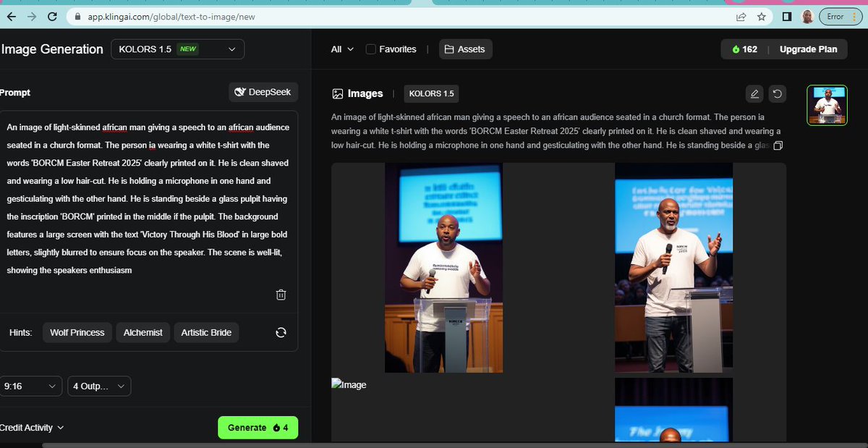868x448 pixels.
Task: Click the KOLORS 1.5 tag beside Images
Action: coord(431,93)
